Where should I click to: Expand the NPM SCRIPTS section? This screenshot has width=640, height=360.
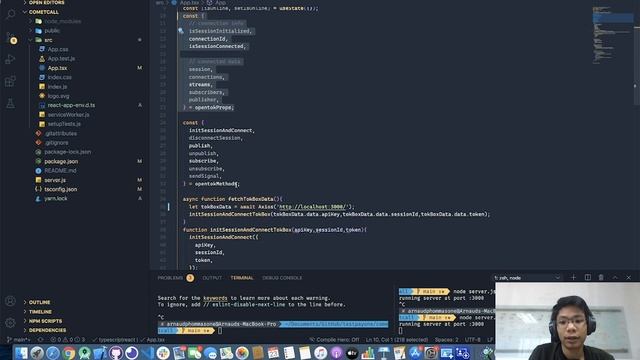tap(45, 321)
